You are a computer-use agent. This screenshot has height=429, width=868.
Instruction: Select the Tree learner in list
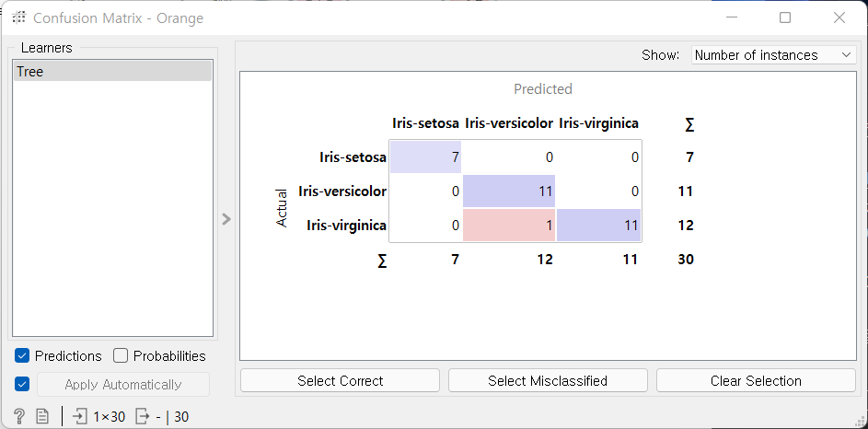pos(112,71)
